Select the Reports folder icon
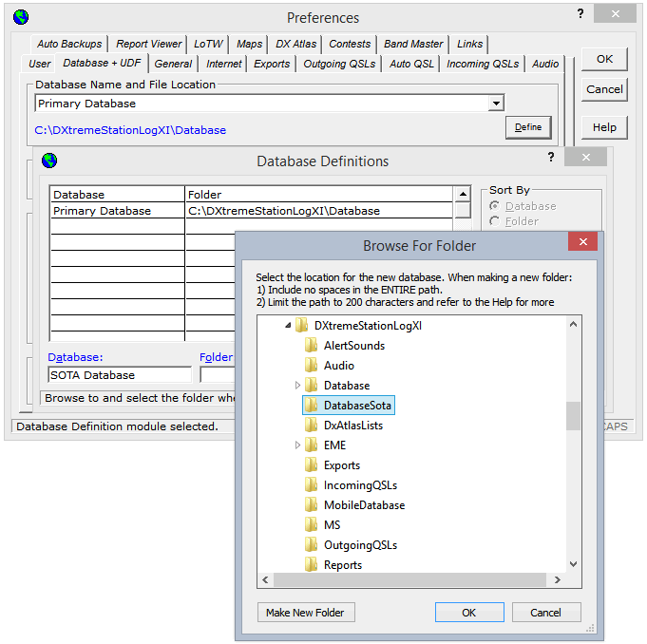Screen dimensions: 647x644 [x=311, y=564]
